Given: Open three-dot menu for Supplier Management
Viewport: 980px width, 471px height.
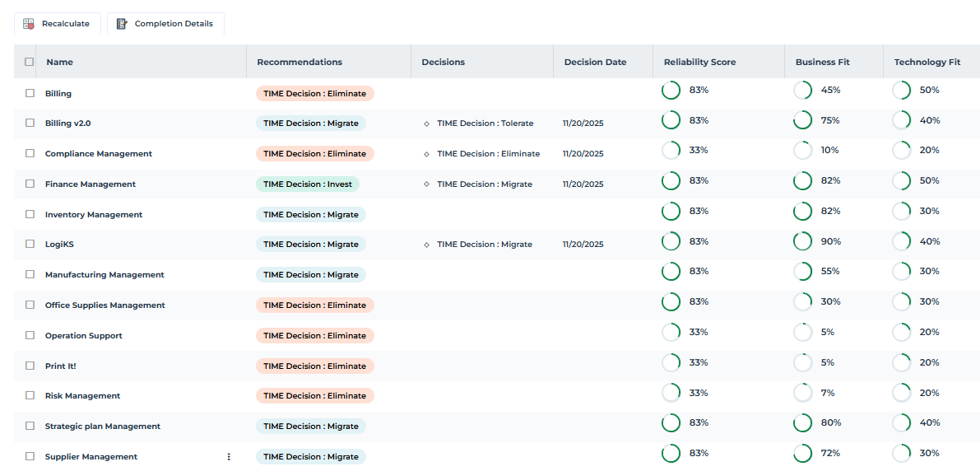Looking at the screenshot, I should point(229,457).
